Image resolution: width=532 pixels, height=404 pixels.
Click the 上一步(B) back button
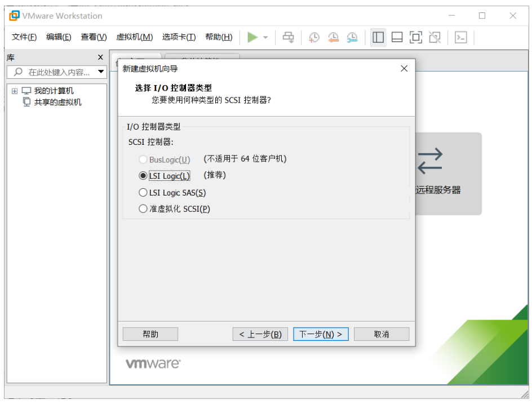(x=260, y=334)
